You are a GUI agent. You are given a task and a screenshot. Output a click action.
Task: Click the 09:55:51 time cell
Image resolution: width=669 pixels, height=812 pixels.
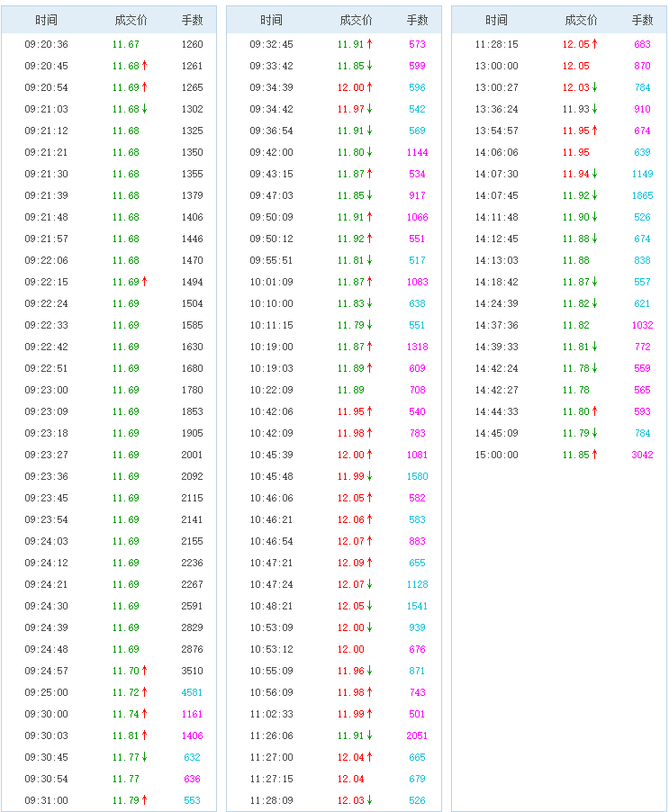click(x=271, y=260)
